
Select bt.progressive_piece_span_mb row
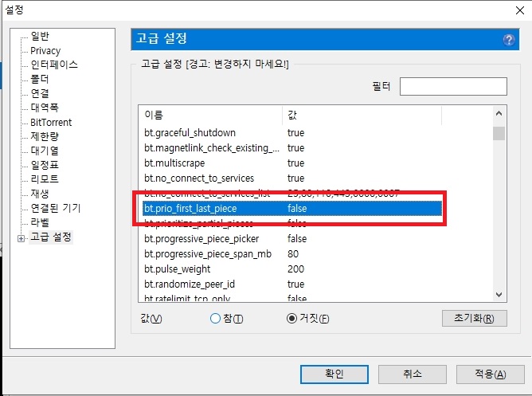point(291,254)
